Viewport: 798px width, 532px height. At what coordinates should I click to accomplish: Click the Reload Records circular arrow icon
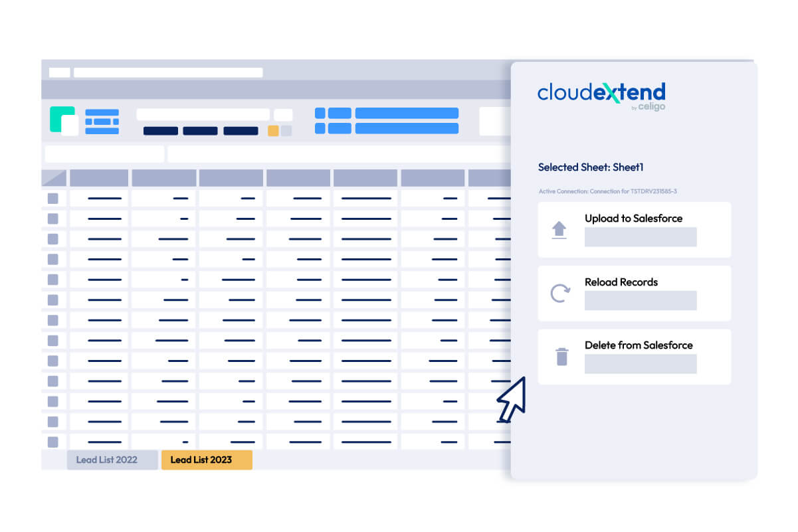(560, 294)
